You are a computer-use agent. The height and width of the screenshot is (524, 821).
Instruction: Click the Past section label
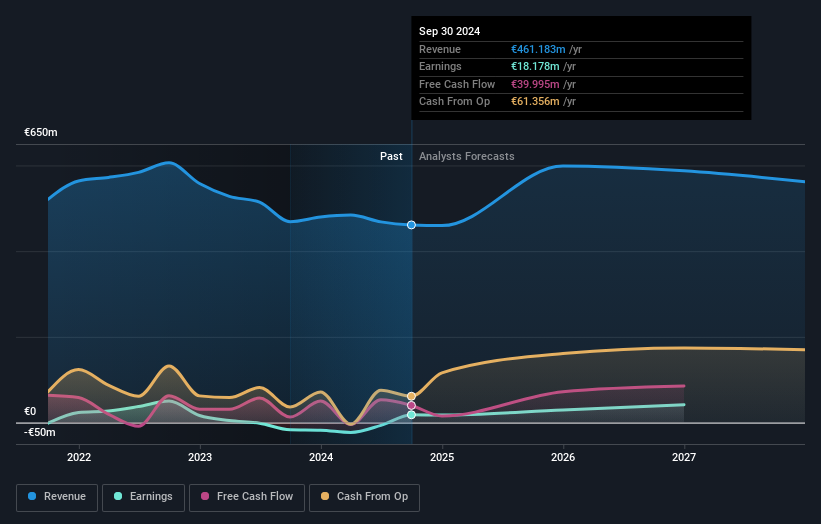391,157
